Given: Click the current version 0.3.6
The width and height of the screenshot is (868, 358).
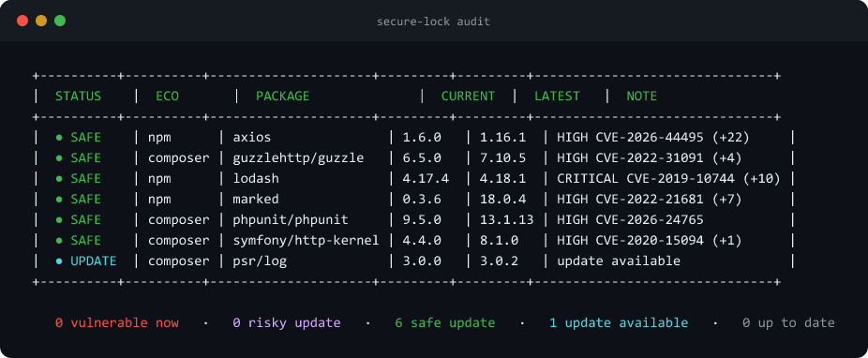Looking at the screenshot, I should click(422, 200).
